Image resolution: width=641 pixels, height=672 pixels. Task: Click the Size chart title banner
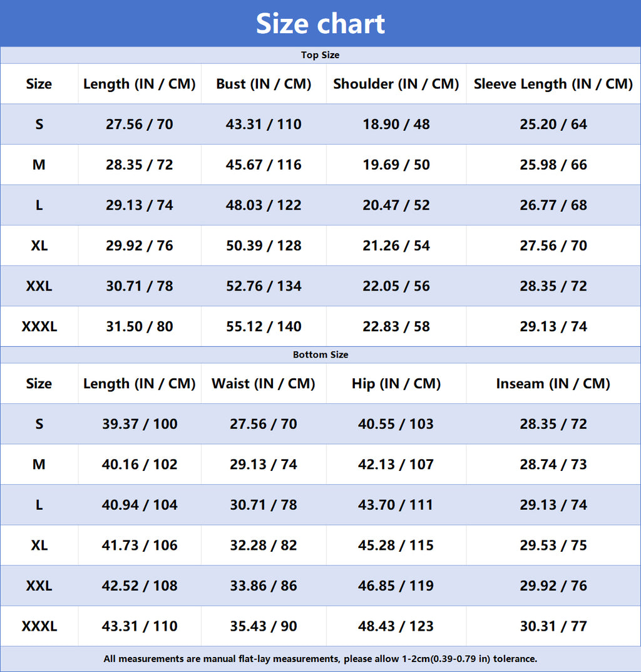click(320, 24)
